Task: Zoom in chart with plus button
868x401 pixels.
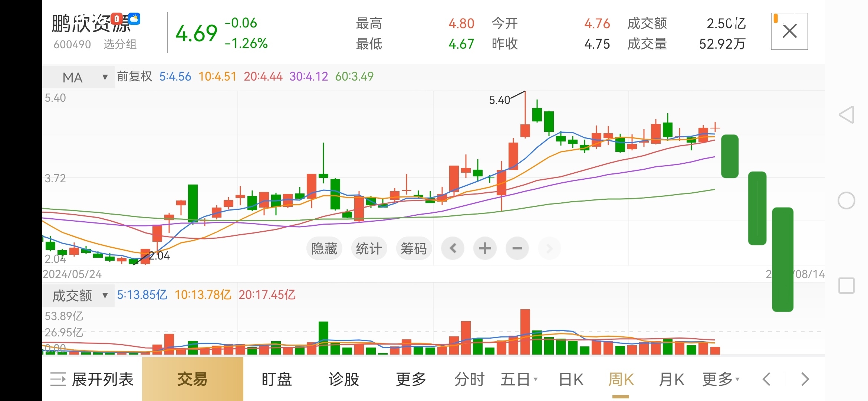Action: tap(485, 248)
